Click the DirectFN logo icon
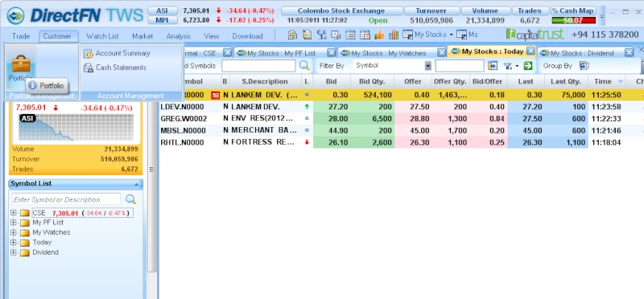 click(15, 15)
